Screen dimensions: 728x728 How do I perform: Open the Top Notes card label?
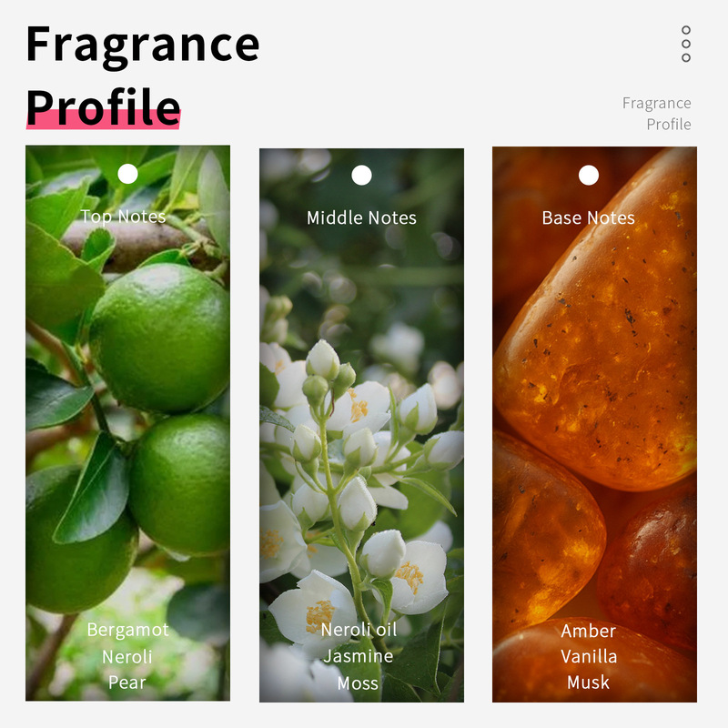(x=123, y=217)
